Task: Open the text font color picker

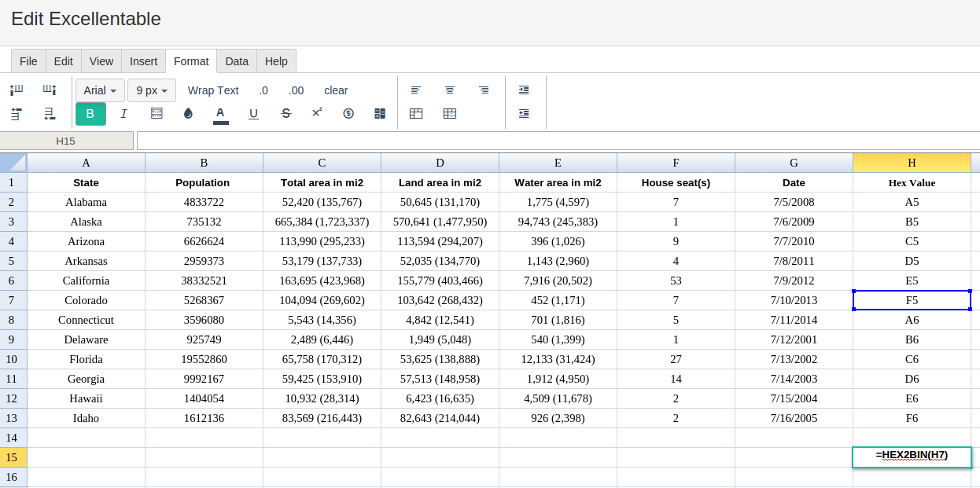Action: (x=220, y=114)
